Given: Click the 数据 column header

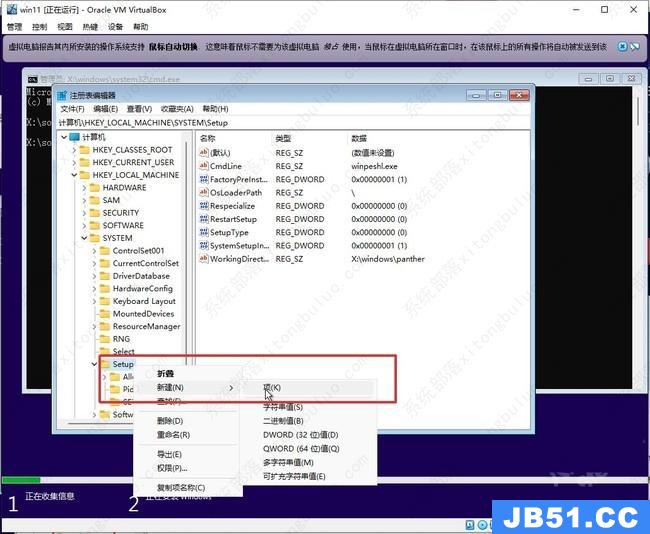Looking at the screenshot, I should pos(359,138).
